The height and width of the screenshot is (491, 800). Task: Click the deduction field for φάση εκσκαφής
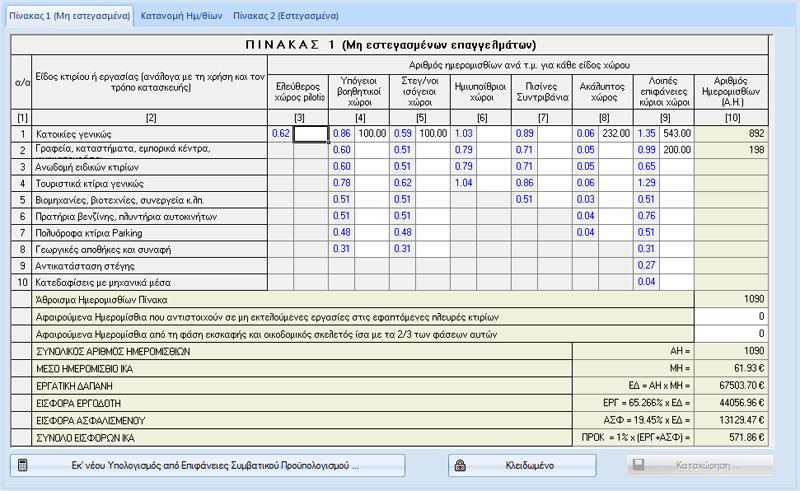tap(733, 333)
